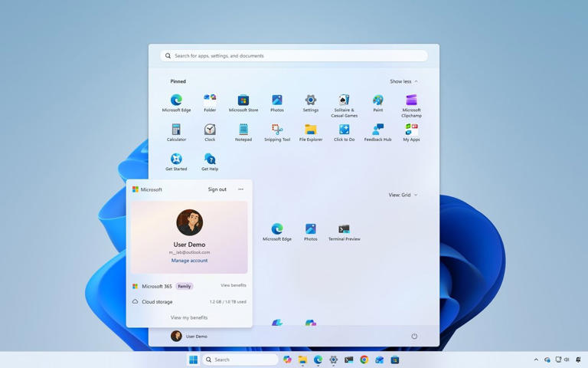Click the power button in Start menu
The height and width of the screenshot is (368, 588).
pos(414,336)
